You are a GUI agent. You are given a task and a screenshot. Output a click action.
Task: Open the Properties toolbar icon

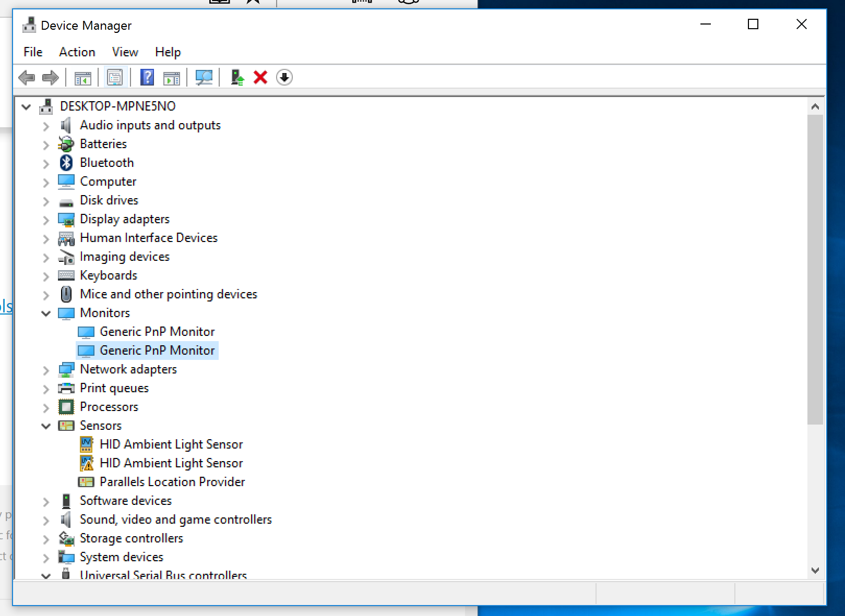coord(115,78)
